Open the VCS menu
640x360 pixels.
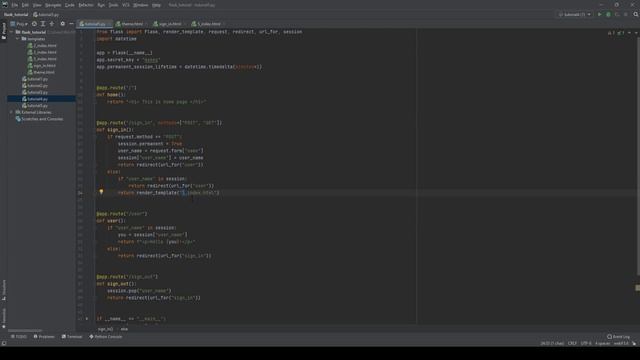126,5
